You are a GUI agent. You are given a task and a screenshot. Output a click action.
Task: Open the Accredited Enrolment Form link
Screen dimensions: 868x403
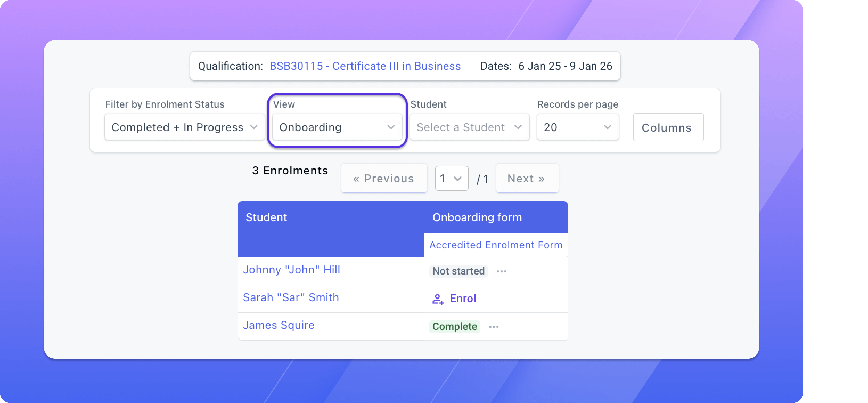496,245
